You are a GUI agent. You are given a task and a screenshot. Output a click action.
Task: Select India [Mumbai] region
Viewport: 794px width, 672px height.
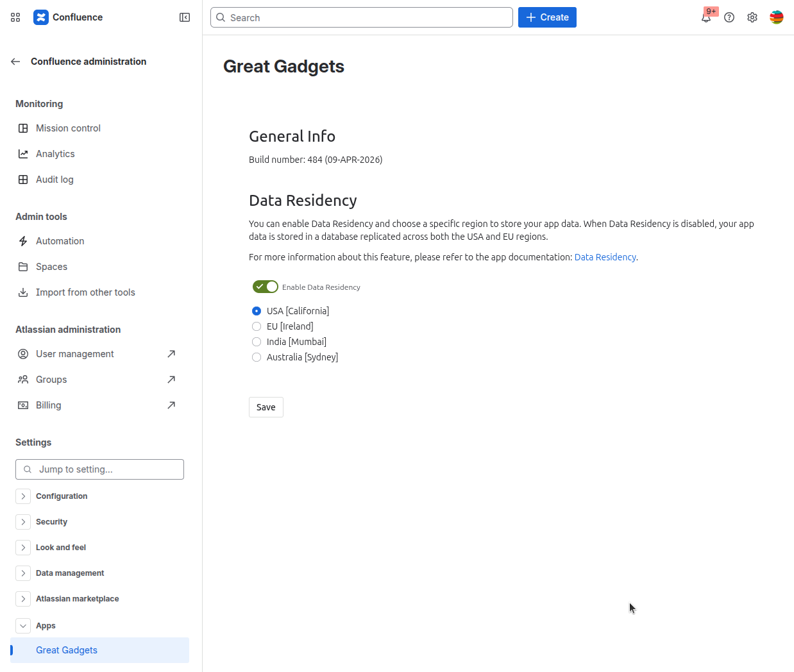point(257,342)
